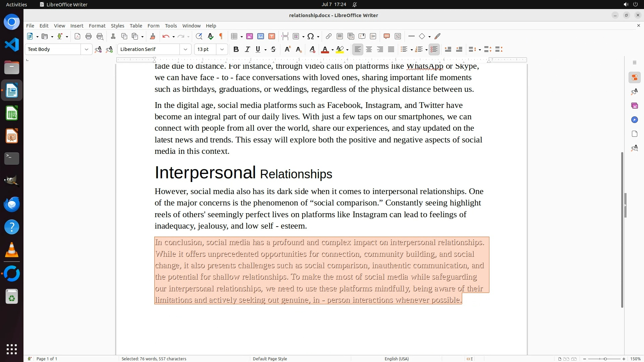This screenshot has width=644, height=362.
Task: Click the Strikethrough text icon
Action: pyautogui.click(x=273, y=50)
